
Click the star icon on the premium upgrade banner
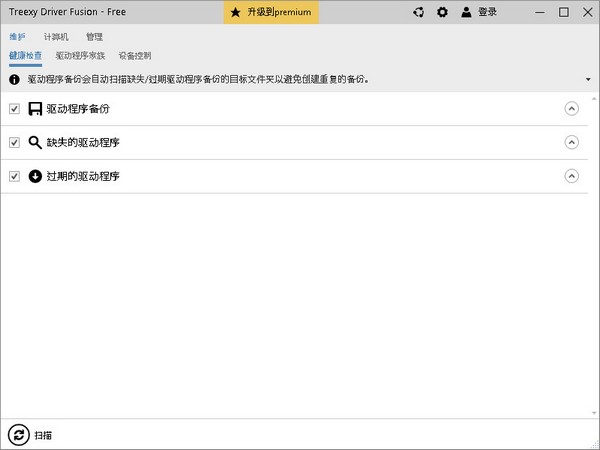235,13
